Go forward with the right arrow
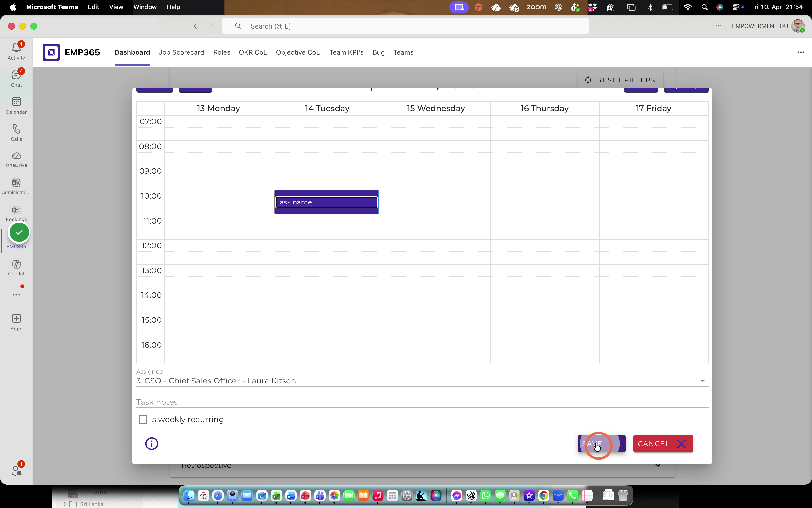 pos(211,26)
